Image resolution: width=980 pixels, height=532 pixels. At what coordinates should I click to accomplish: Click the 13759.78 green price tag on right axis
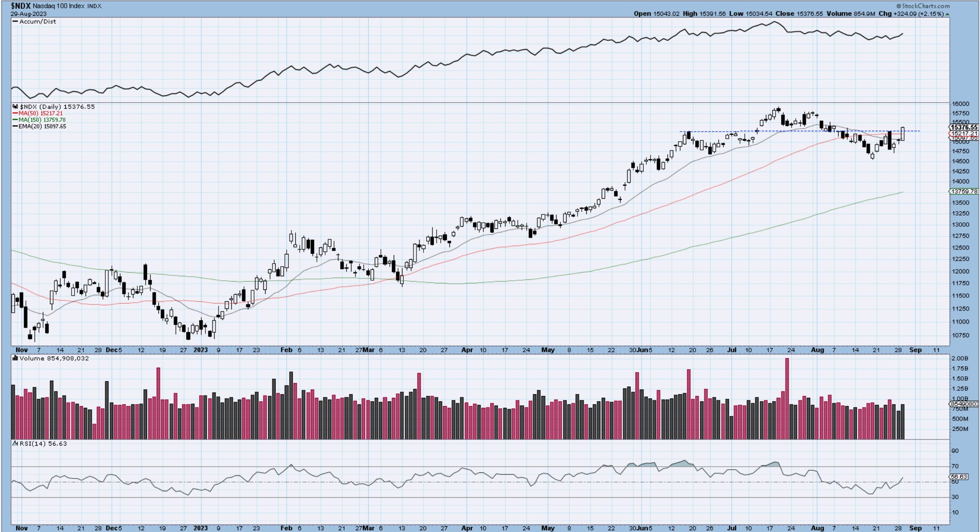[963, 192]
